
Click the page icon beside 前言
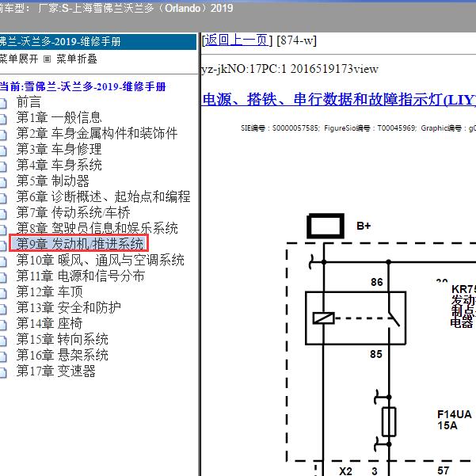(3, 103)
